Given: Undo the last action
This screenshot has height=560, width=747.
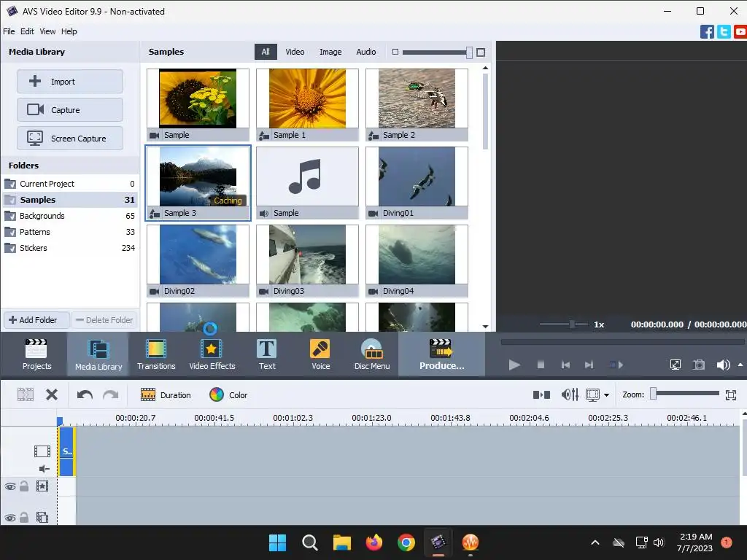Looking at the screenshot, I should (x=85, y=394).
